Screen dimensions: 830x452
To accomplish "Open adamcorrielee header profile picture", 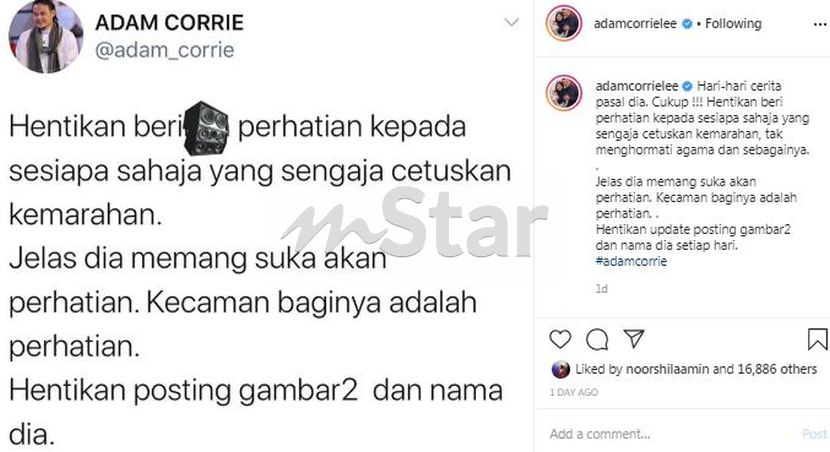I will click(x=564, y=23).
